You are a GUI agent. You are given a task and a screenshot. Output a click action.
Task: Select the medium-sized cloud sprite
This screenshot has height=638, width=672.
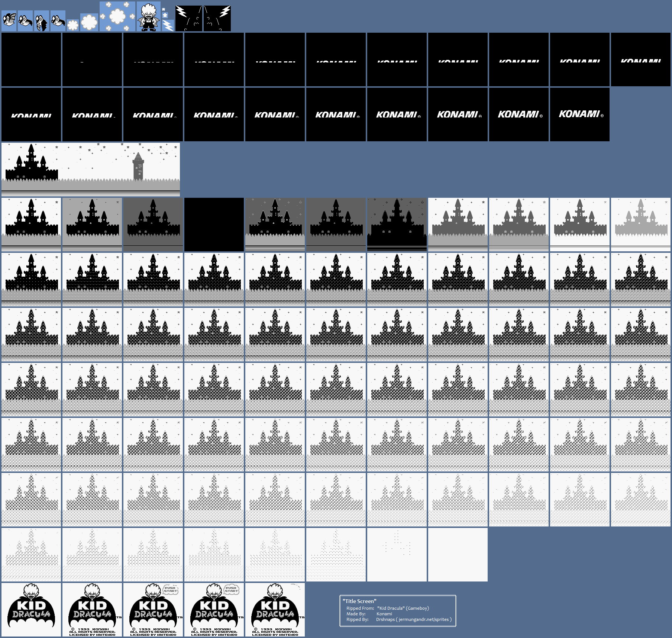coord(89,22)
